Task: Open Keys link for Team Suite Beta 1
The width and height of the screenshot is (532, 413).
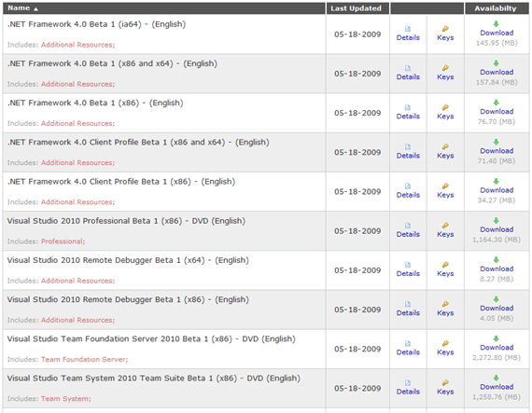Action: pos(445,392)
